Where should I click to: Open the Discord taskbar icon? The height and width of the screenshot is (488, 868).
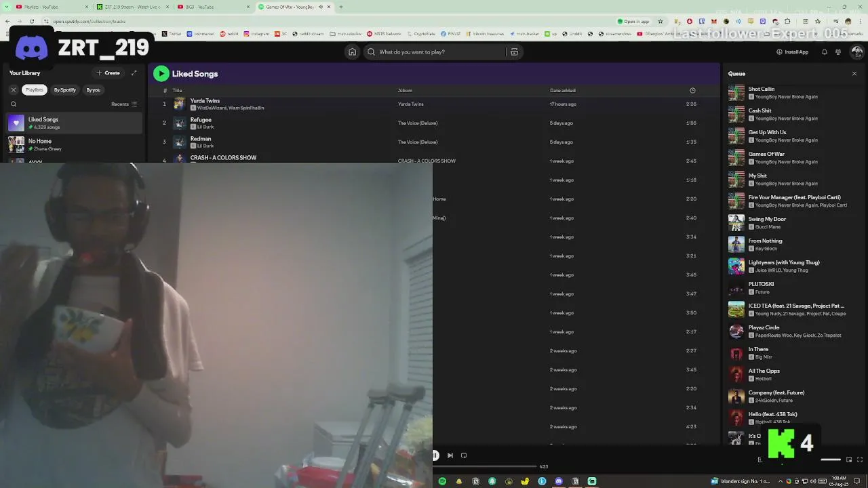coord(558,481)
